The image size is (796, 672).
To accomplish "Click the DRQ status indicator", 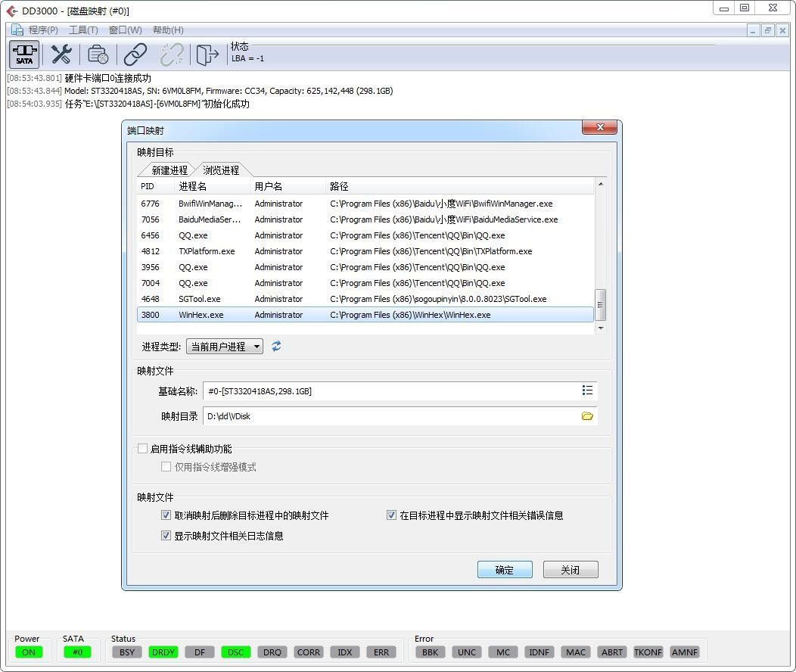I will (272, 652).
